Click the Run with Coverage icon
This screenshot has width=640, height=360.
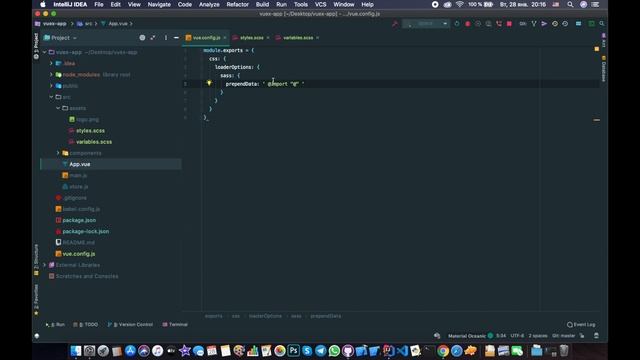(x=478, y=24)
